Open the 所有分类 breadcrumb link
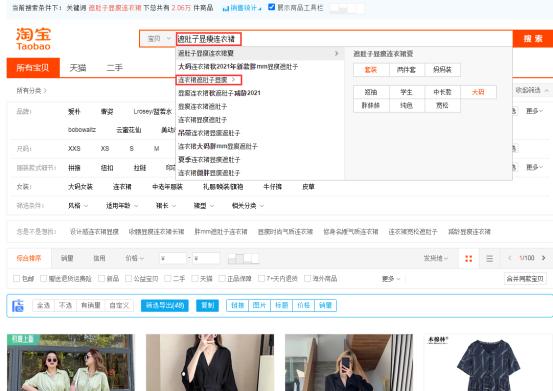This screenshot has width=553, height=391. point(31,91)
